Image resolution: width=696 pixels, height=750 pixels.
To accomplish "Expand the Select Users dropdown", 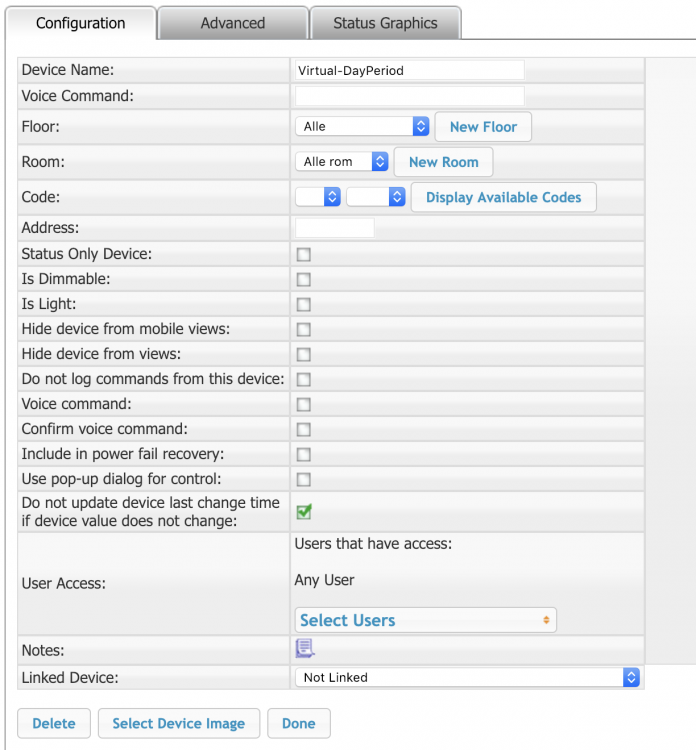I will (425, 620).
